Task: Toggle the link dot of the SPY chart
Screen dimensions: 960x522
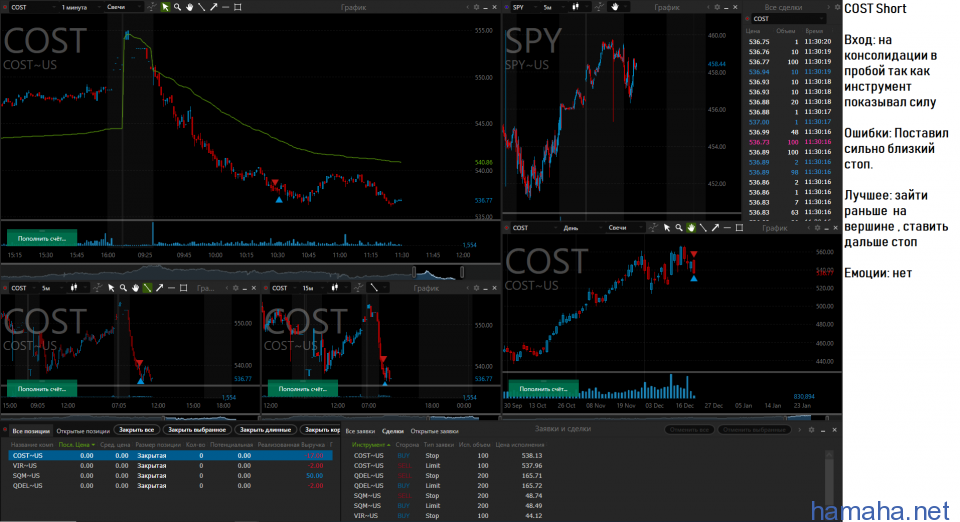Action: (x=507, y=7)
